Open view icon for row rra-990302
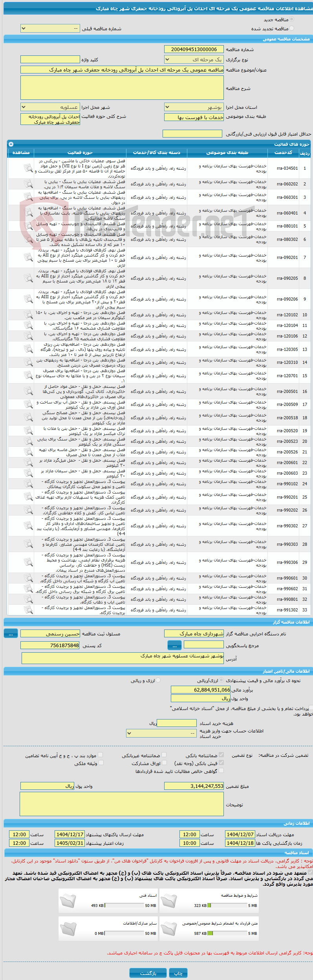The width and height of the screenshot is (313, 980). 28,526
